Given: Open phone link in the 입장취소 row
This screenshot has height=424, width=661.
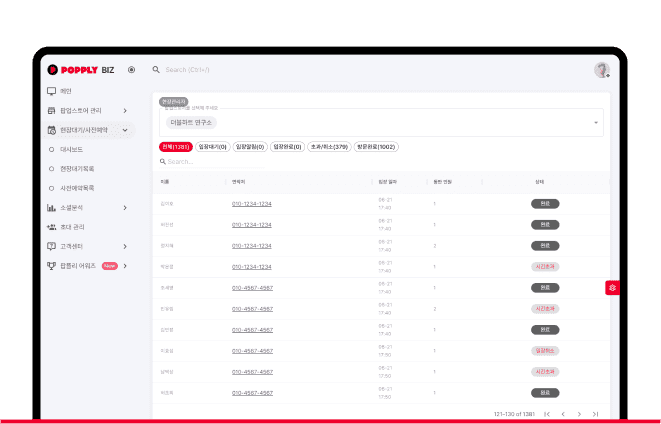Looking at the screenshot, I should pyautogui.click(x=252, y=351).
